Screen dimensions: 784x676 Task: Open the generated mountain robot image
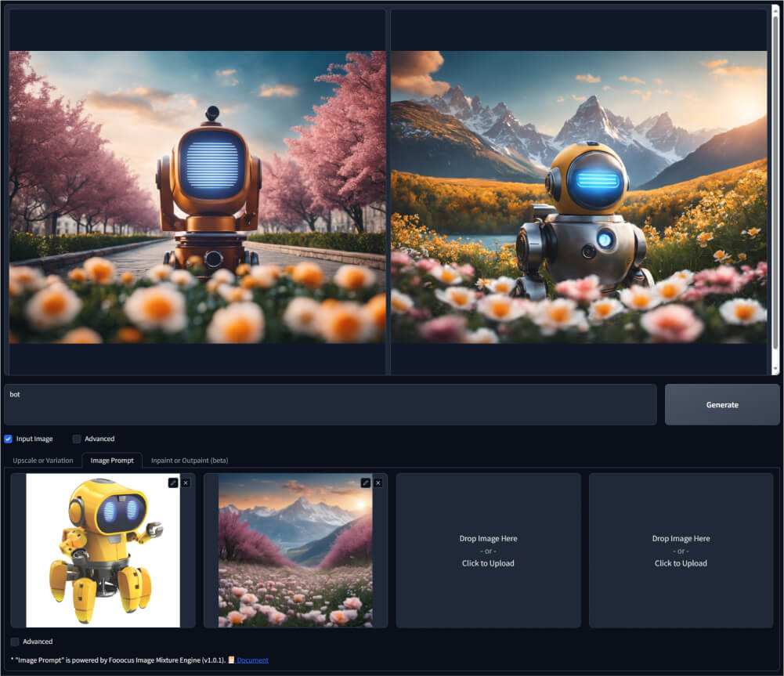point(579,197)
